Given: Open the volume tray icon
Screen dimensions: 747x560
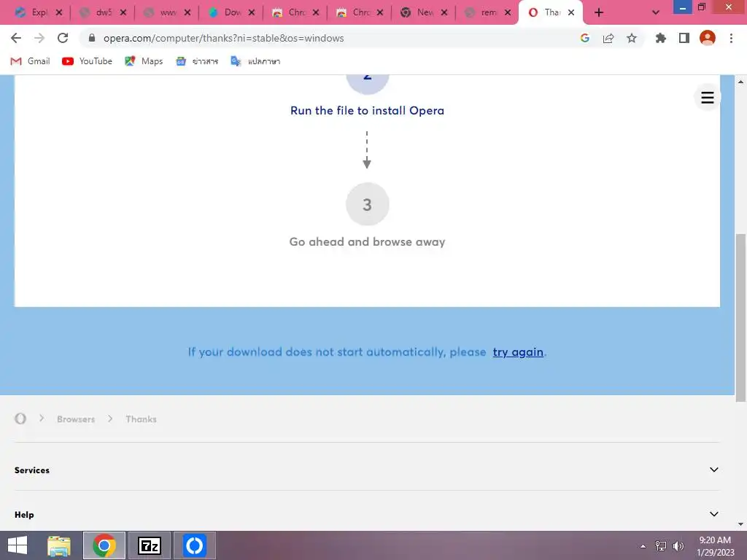Looking at the screenshot, I should [x=678, y=545].
